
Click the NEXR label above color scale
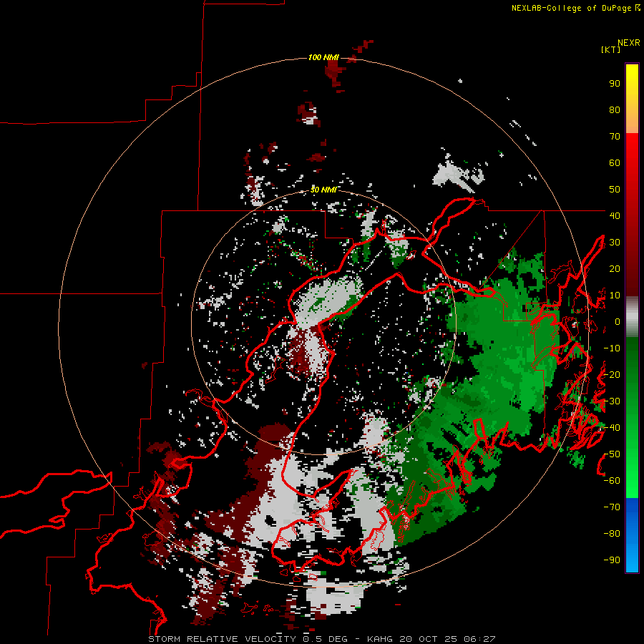[628, 43]
